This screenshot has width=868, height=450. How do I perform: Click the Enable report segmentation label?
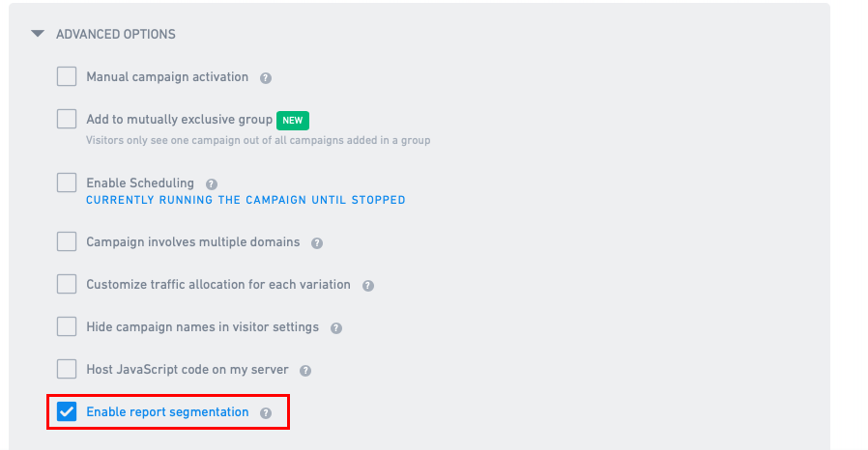point(167,411)
